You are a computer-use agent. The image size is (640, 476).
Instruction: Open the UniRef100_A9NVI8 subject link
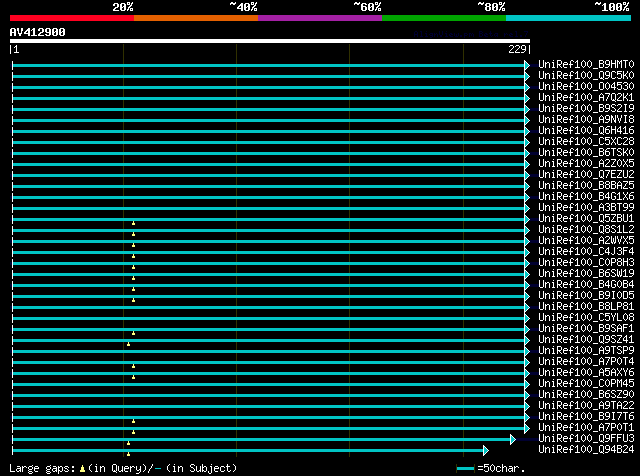(x=586, y=120)
